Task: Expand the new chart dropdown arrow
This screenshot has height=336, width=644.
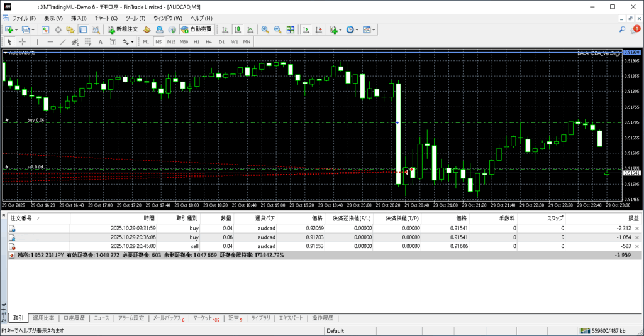Action: 16,30
